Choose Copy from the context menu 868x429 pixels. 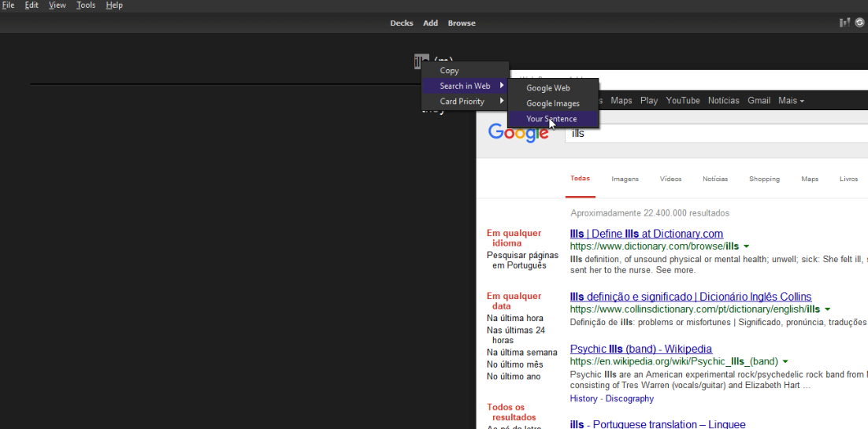tap(465, 70)
